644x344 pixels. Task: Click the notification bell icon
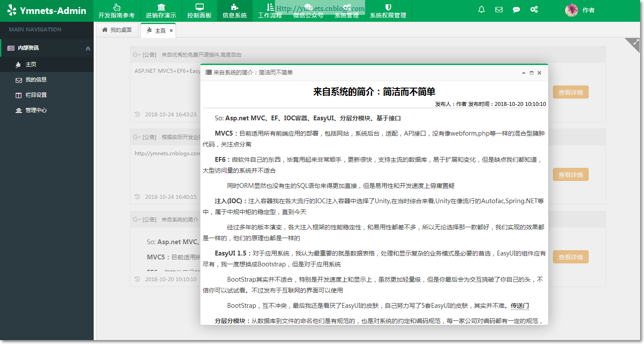pos(481,10)
